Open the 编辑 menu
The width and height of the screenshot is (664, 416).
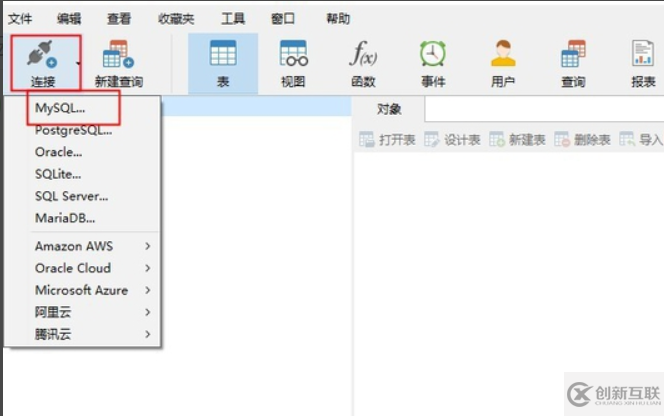(69, 19)
